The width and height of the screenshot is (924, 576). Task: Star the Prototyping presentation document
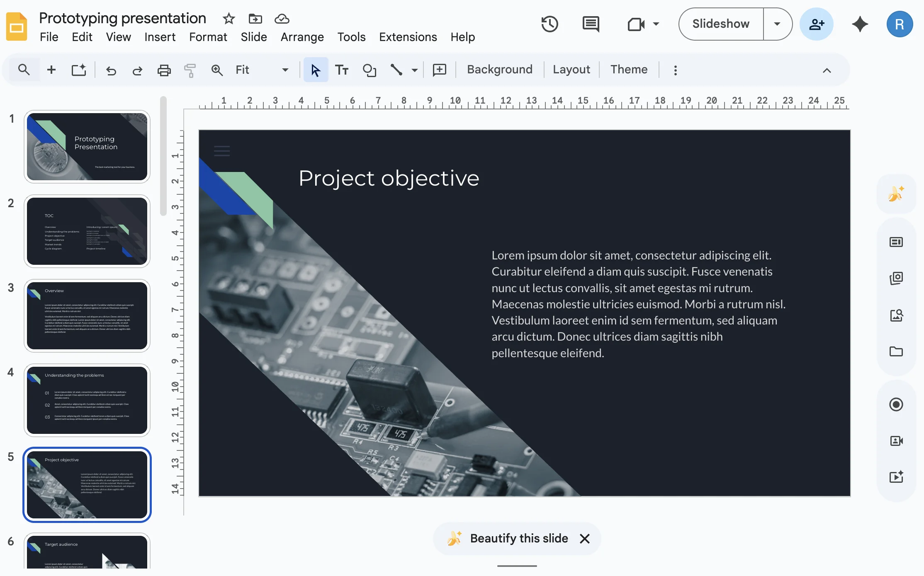pyautogui.click(x=229, y=19)
